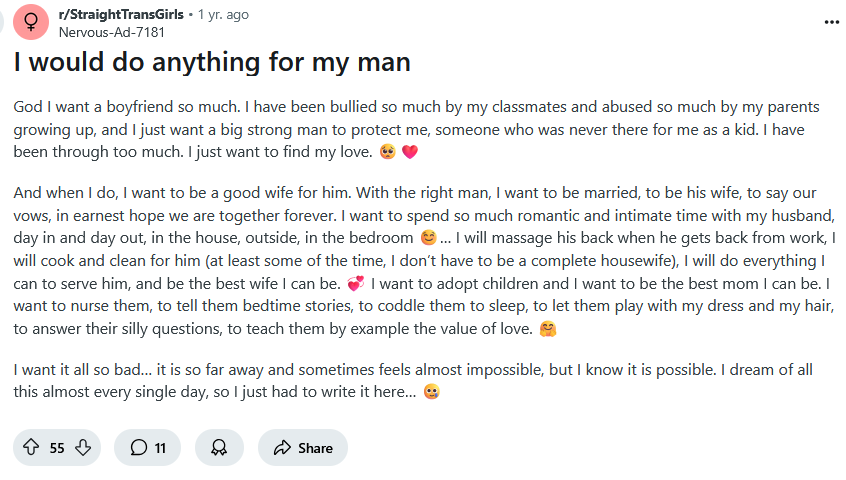The width and height of the screenshot is (846, 480).
Task: Click the Share button
Action: [x=303, y=448]
